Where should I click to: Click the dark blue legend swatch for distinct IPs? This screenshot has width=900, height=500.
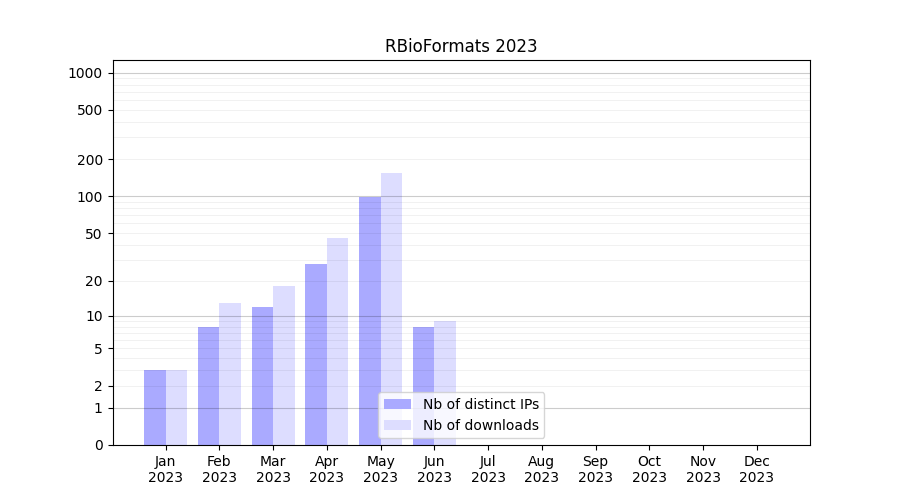click(397, 404)
